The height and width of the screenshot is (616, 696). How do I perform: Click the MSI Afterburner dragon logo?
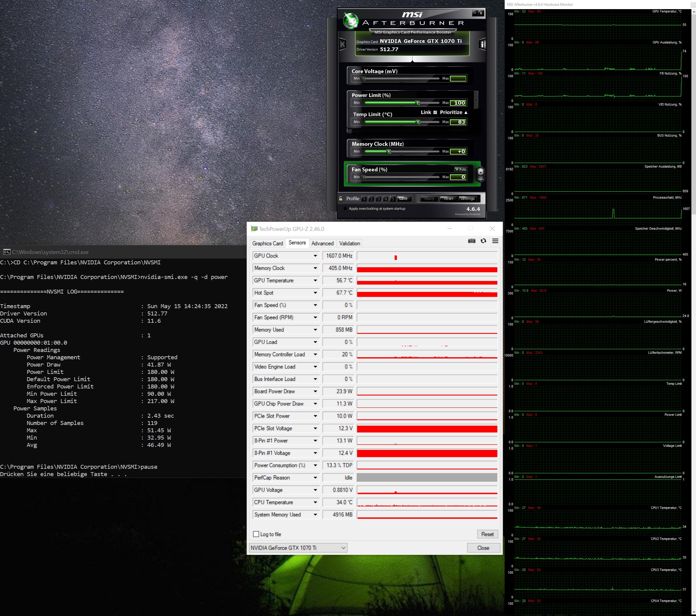(x=351, y=21)
